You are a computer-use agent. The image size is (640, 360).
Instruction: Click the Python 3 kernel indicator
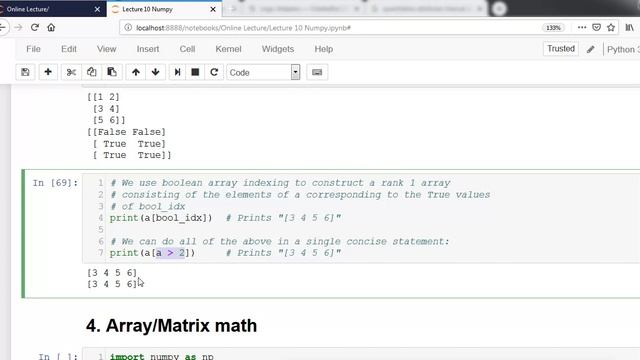pyautogui.click(x=623, y=49)
